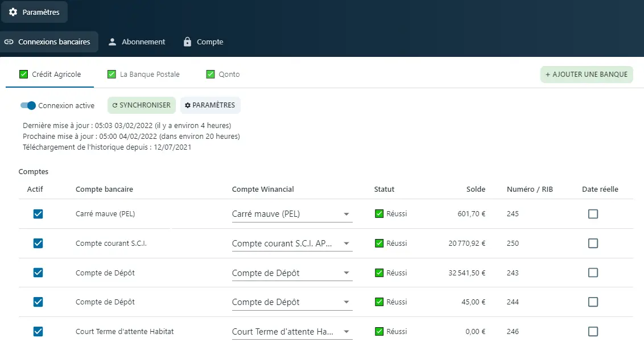Click the link icon beside Connexions bancaires
This screenshot has height=342, width=644.
9,42
